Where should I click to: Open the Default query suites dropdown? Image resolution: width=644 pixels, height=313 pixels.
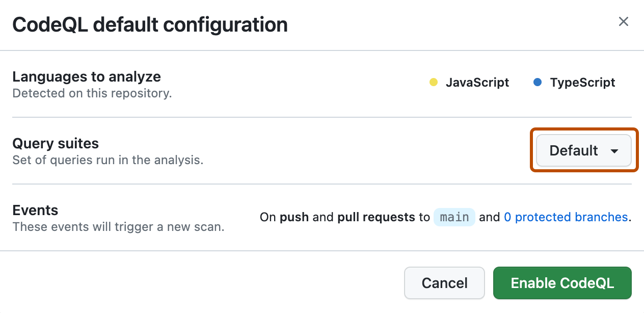click(x=583, y=151)
